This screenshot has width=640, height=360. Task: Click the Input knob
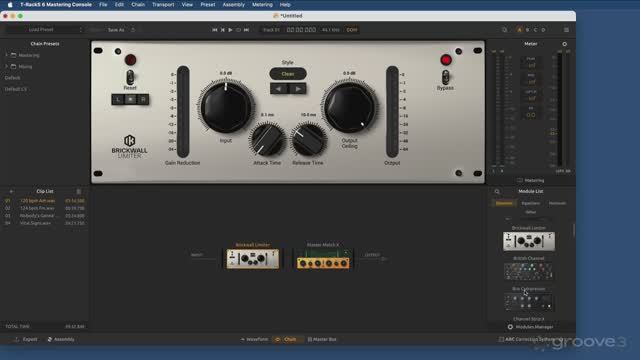point(226,107)
